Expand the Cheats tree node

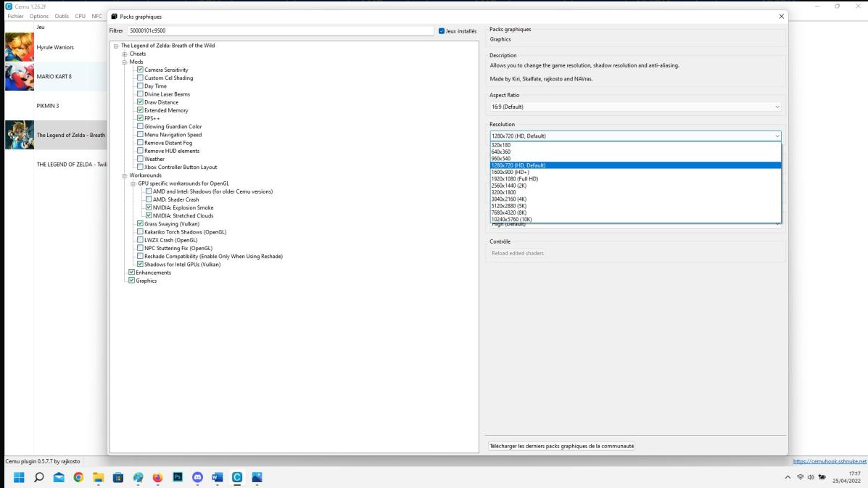(x=125, y=54)
